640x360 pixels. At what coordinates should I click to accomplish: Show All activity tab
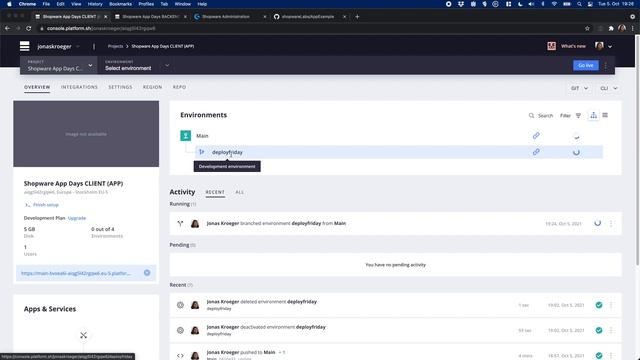coord(239,192)
